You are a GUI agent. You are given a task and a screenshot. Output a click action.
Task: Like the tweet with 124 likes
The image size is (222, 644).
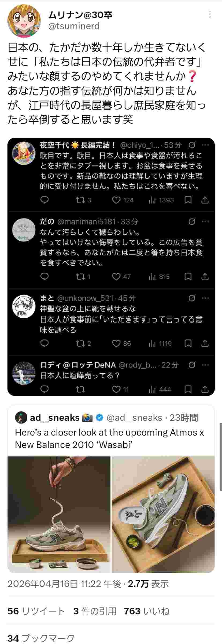pyautogui.click(x=116, y=200)
